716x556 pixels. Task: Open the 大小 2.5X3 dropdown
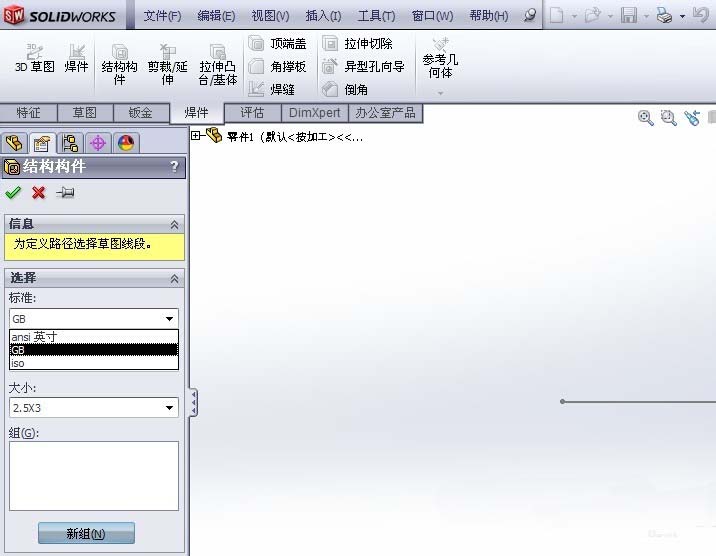(x=94, y=408)
